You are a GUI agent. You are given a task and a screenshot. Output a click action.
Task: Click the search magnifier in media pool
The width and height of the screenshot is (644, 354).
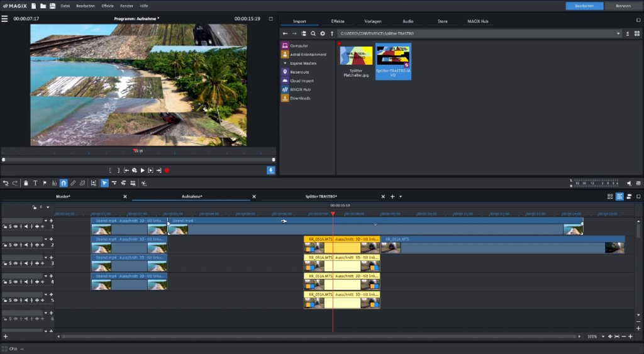(313, 34)
